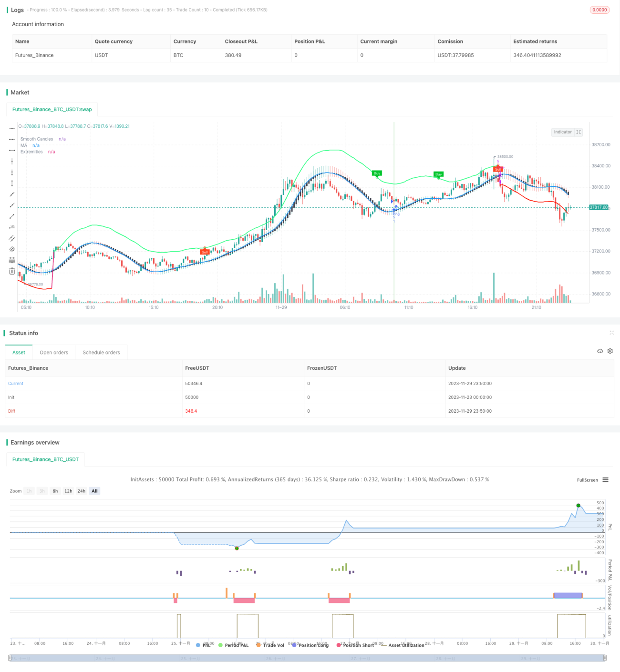Screen dimensions: 620x672
Task: Click the Diff row label
Action: [x=12, y=411]
